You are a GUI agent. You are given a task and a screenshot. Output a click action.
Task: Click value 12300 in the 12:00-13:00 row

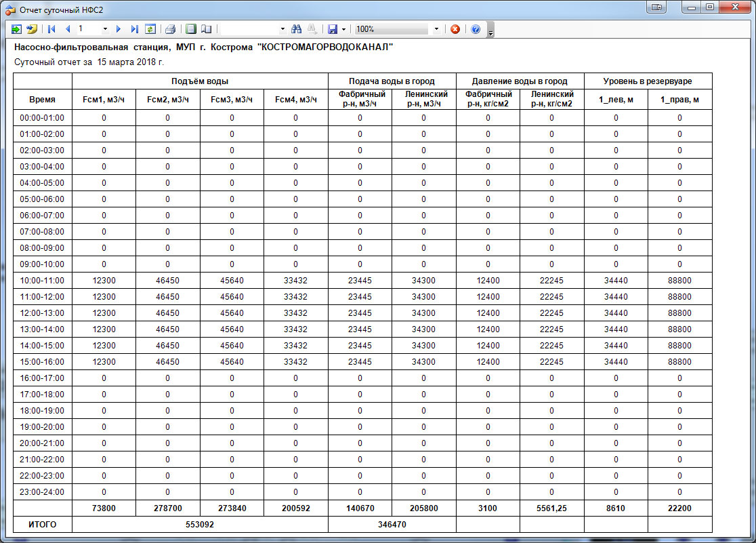104,313
